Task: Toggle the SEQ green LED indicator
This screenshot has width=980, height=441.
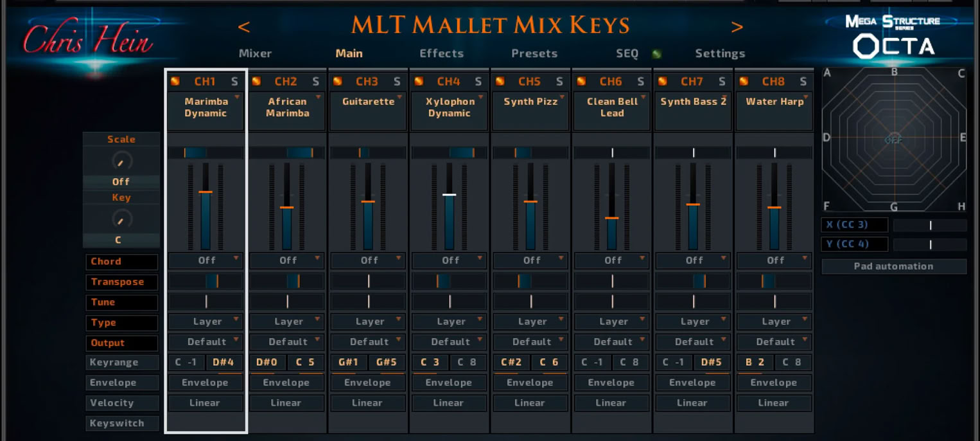Action: 656,54
